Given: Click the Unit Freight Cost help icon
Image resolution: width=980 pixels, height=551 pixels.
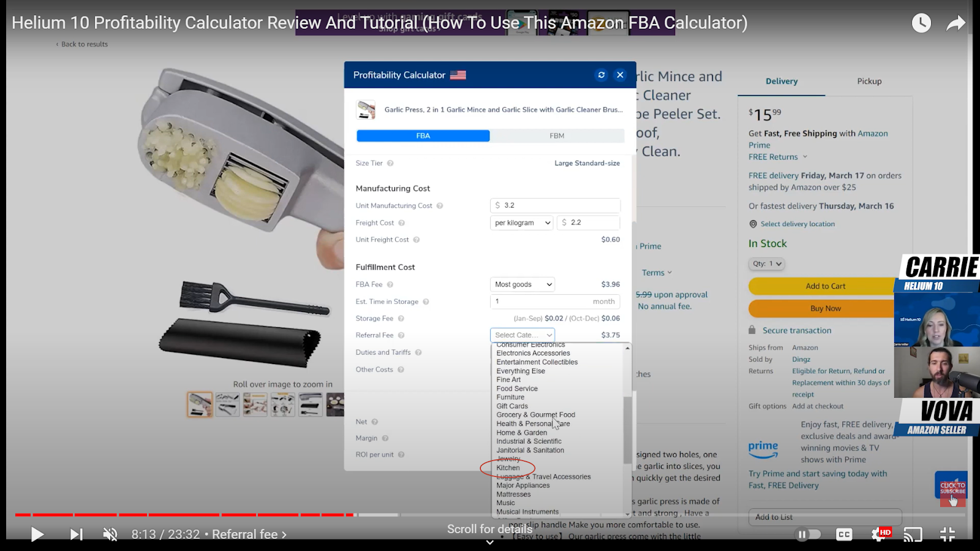Looking at the screenshot, I should pos(417,240).
